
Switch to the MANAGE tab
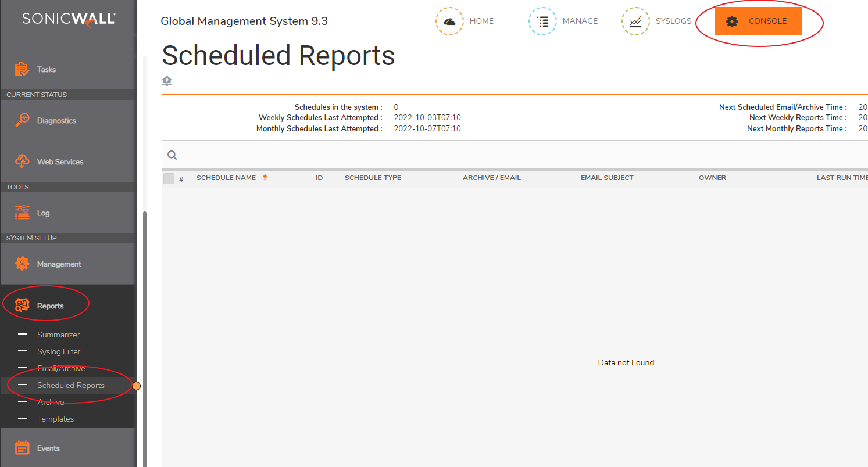[x=580, y=21]
